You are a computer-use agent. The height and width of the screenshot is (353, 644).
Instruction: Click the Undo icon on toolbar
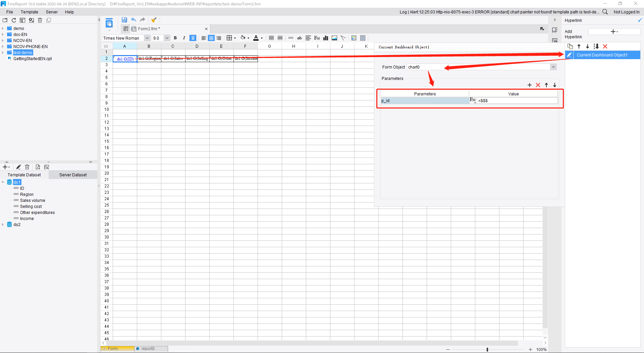click(133, 20)
